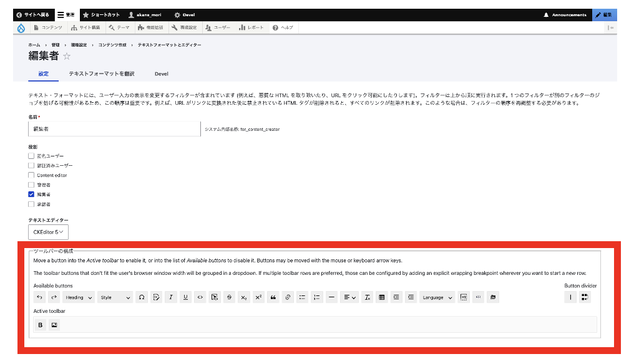Select the Strikethrough toolbar button
The image size is (634, 364).
[229, 297]
